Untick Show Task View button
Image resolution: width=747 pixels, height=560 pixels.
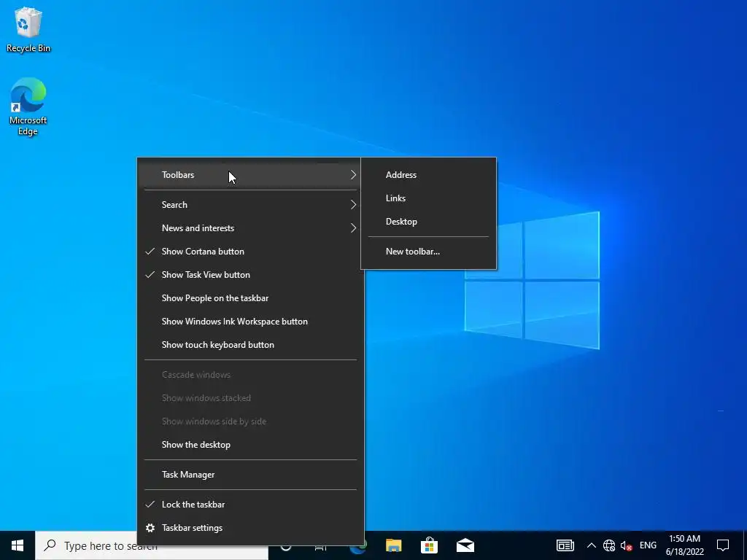pos(251,275)
